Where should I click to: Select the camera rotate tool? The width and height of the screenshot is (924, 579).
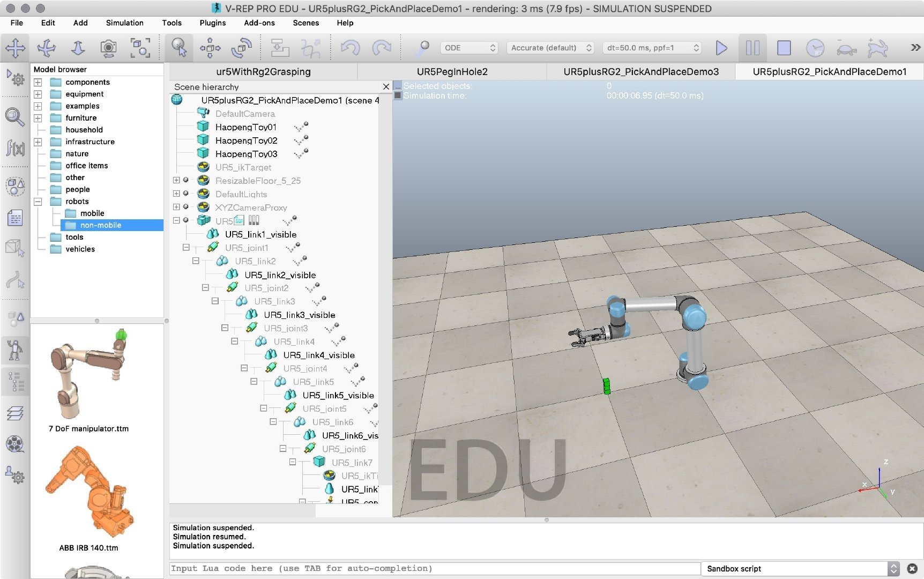[x=47, y=48]
